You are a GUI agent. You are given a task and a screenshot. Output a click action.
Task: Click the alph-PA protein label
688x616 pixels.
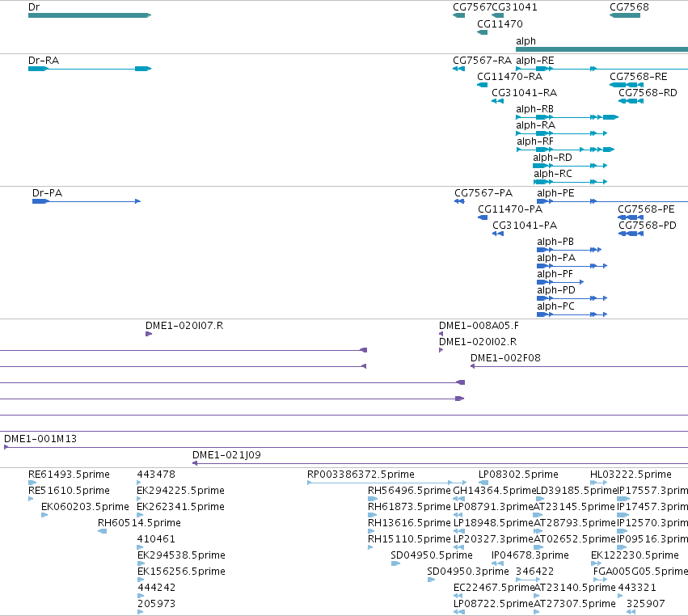click(x=556, y=258)
